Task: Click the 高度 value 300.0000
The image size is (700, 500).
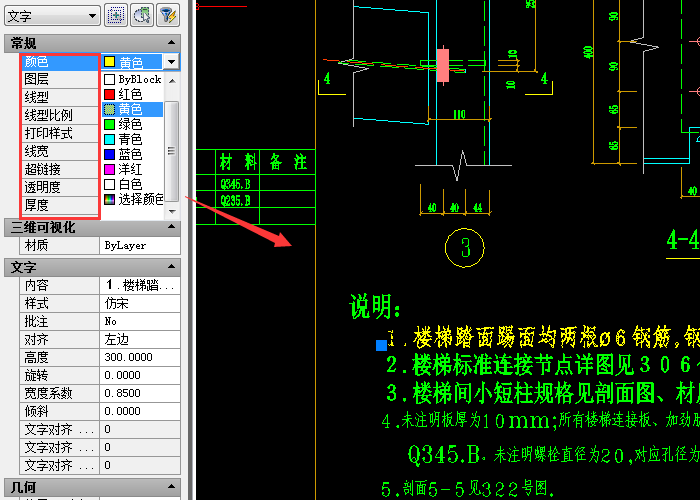Action: (140, 357)
